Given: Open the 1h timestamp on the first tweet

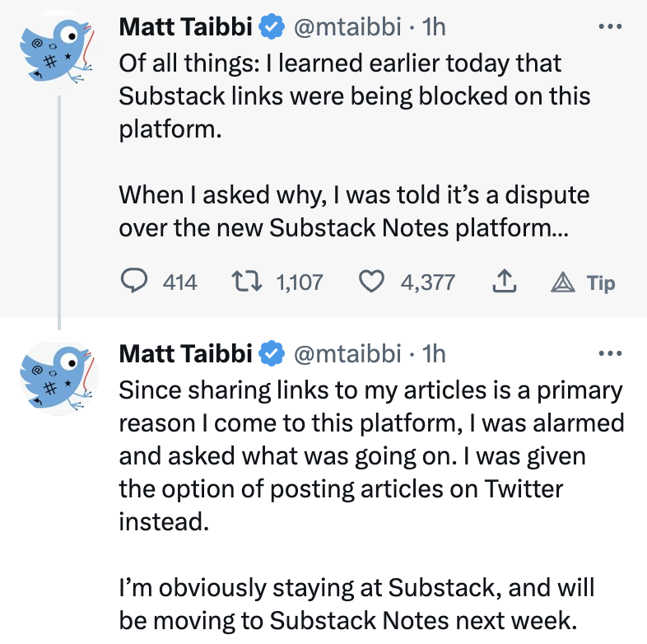Looking at the screenshot, I should coord(434,27).
